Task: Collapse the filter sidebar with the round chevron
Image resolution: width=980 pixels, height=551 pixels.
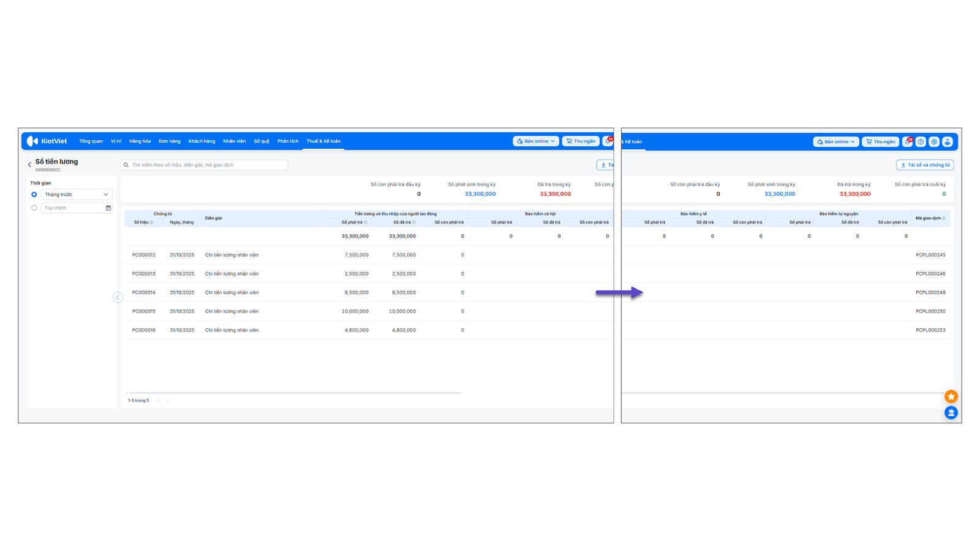Action: [x=118, y=298]
